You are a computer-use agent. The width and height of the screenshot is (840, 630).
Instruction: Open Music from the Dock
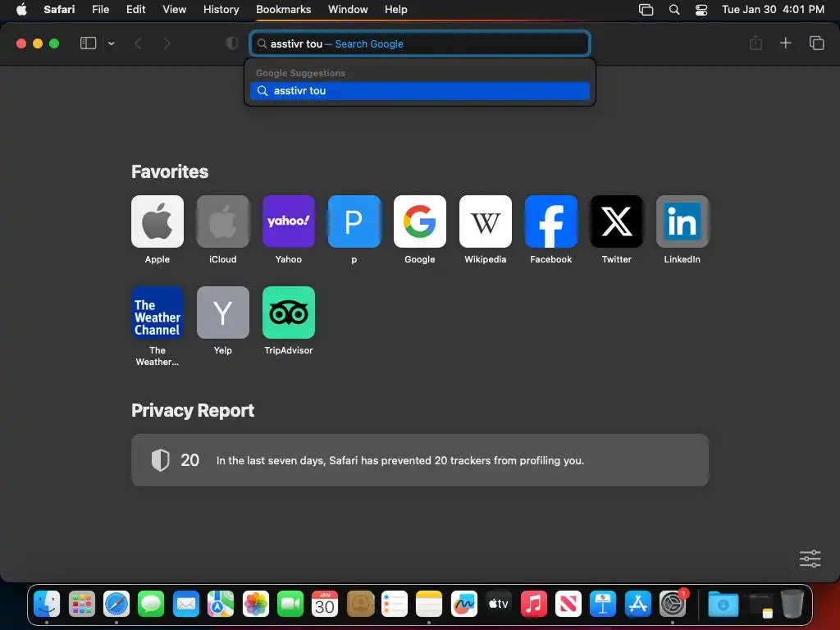(x=533, y=605)
